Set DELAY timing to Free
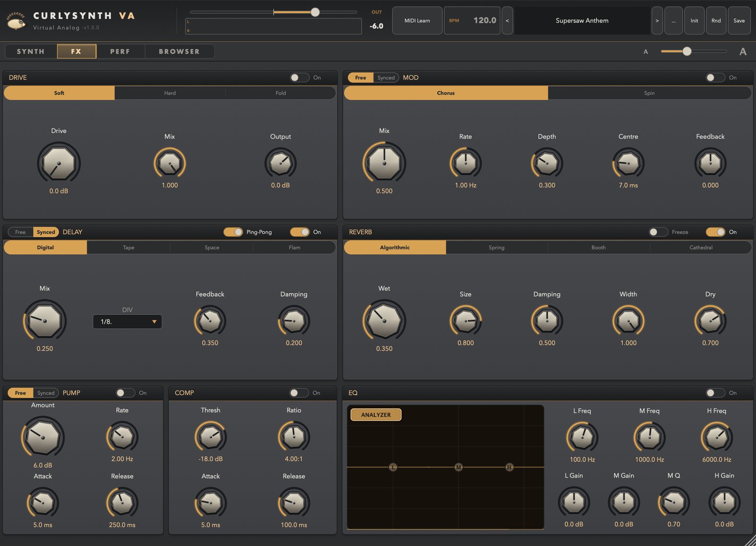 [20, 232]
